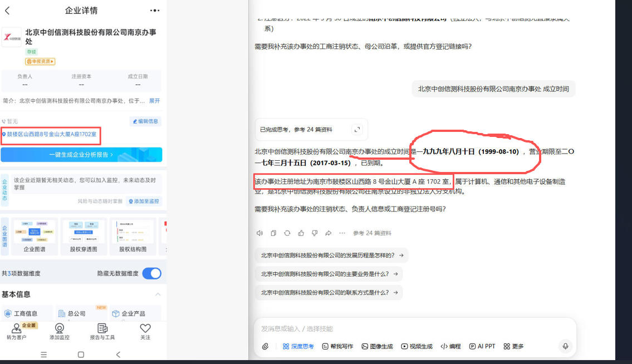
Task: Tap the Android back navigation arrow
Action: pos(118,355)
